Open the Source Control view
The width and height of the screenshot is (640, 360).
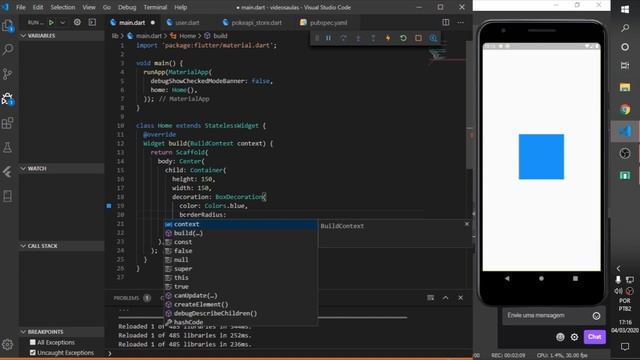8,74
